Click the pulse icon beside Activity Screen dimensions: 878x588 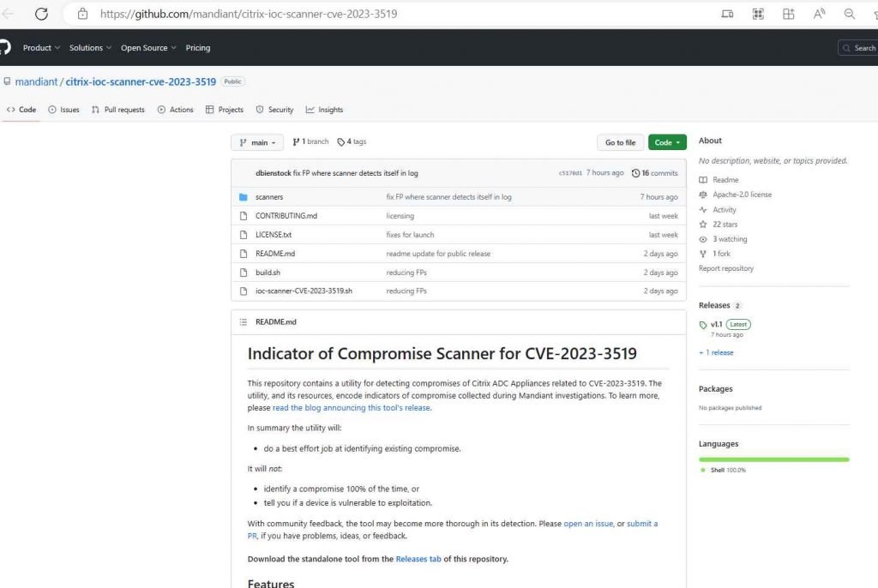click(703, 209)
